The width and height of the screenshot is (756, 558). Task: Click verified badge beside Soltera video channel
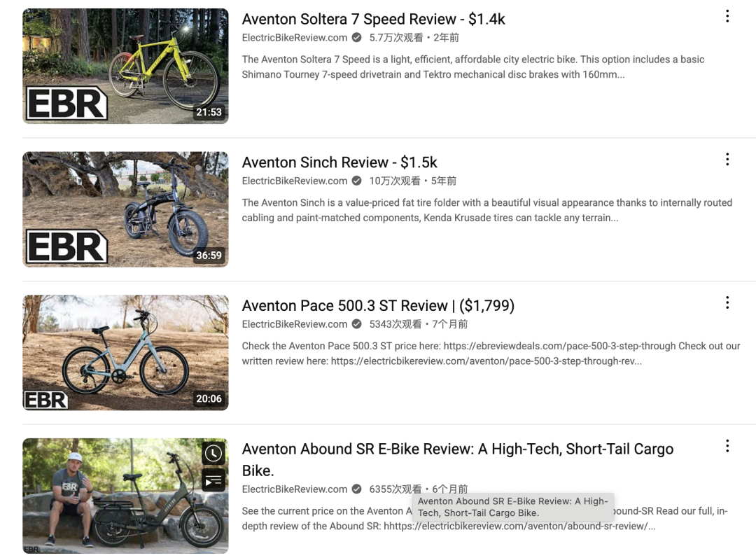click(357, 38)
